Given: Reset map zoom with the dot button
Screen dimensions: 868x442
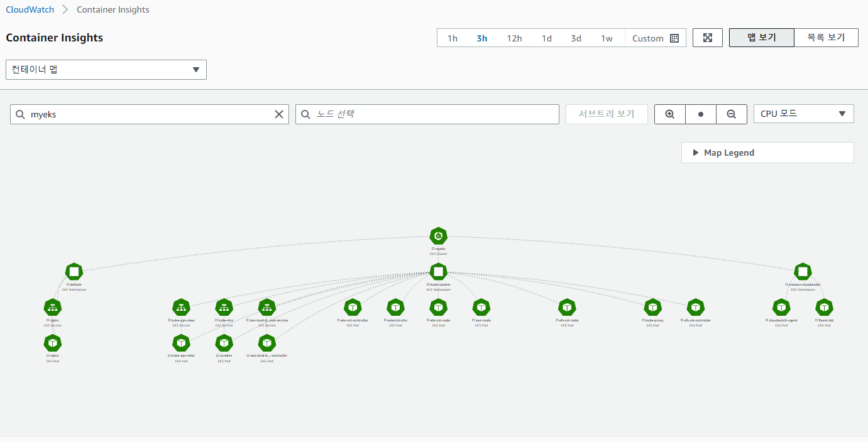Looking at the screenshot, I should (x=701, y=114).
